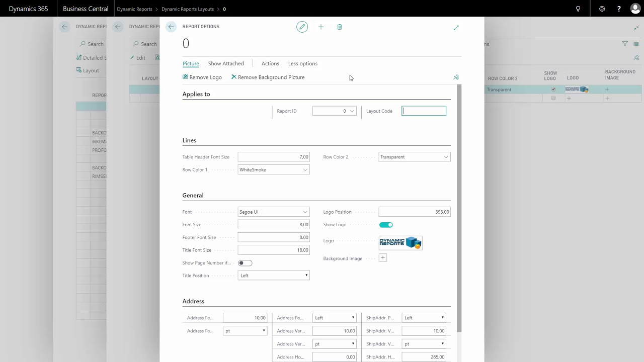Click the list view icon in the background page
The image size is (644, 362).
tap(636, 44)
